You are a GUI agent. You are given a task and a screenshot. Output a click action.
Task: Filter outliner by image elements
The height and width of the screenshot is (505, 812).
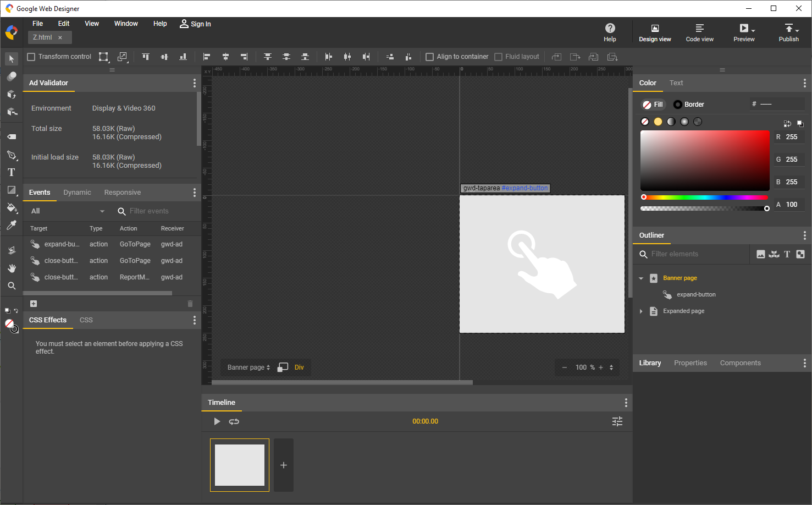[x=761, y=254]
